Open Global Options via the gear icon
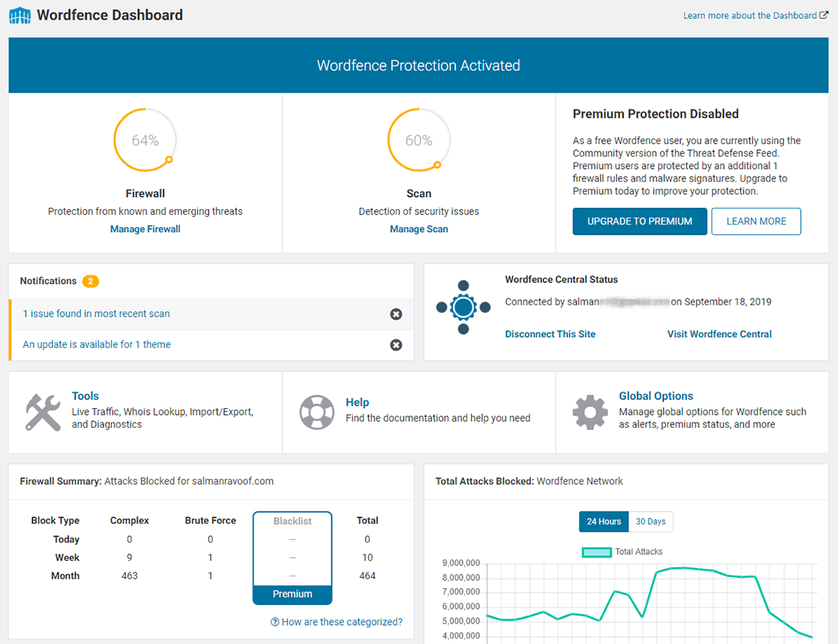Viewport: 838px width, 644px height. tap(590, 412)
